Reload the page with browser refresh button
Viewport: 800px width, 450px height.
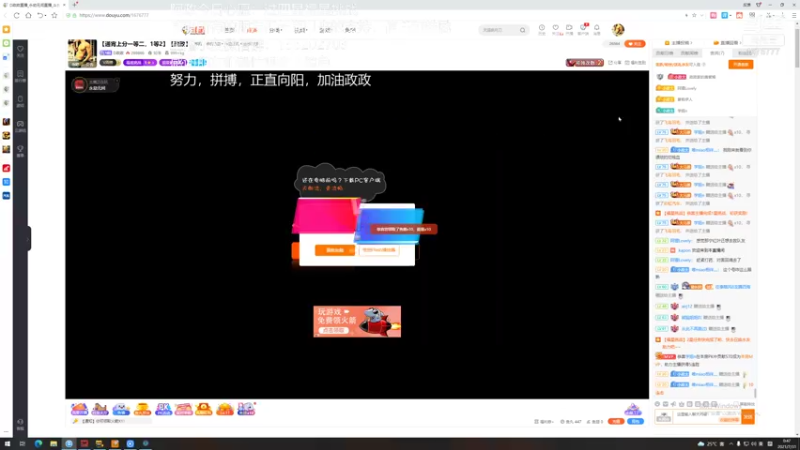(x=16, y=15)
